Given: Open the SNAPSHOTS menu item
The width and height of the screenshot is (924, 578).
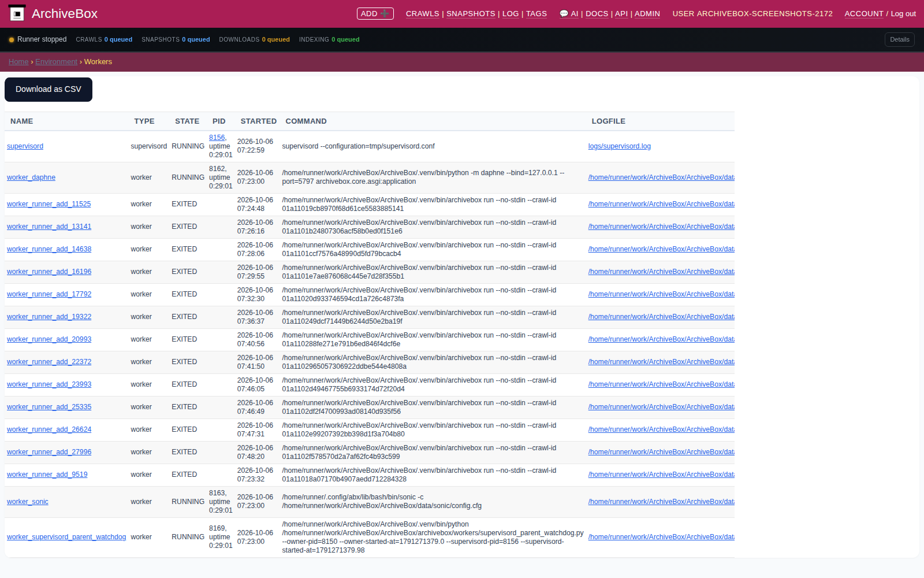Looking at the screenshot, I should [471, 14].
